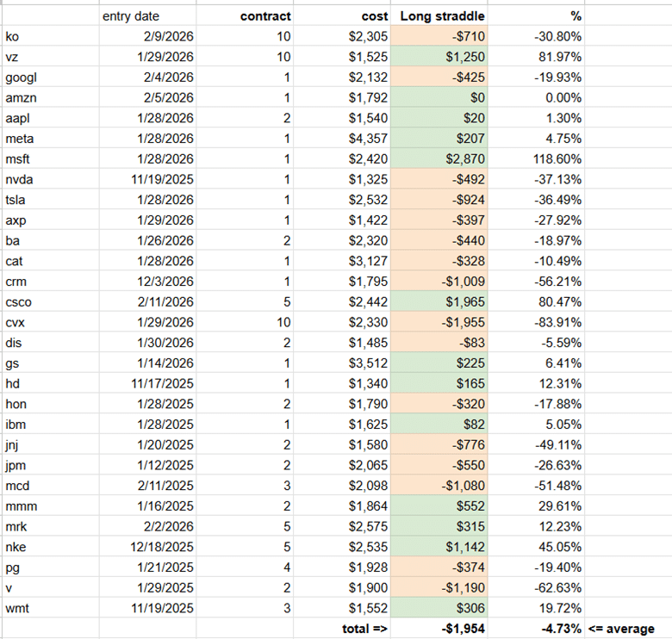Click the 'nvda' ticker cell

(x=17, y=179)
